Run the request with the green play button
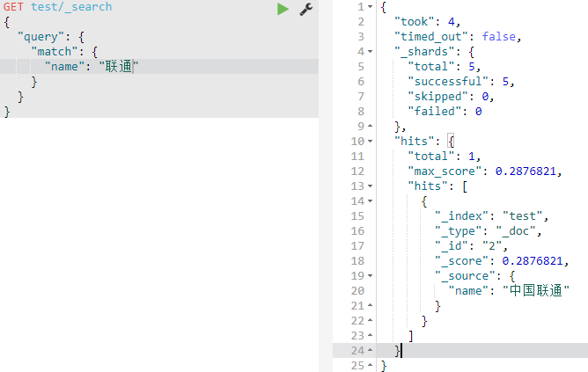588x372 pixels. pyautogui.click(x=283, y=9)
